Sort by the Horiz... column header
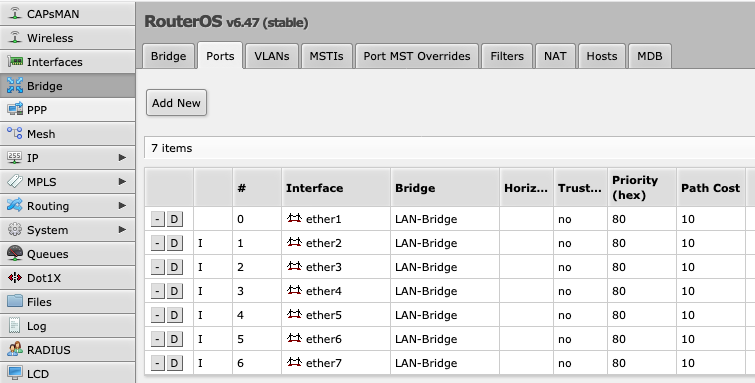 point(526,187)
